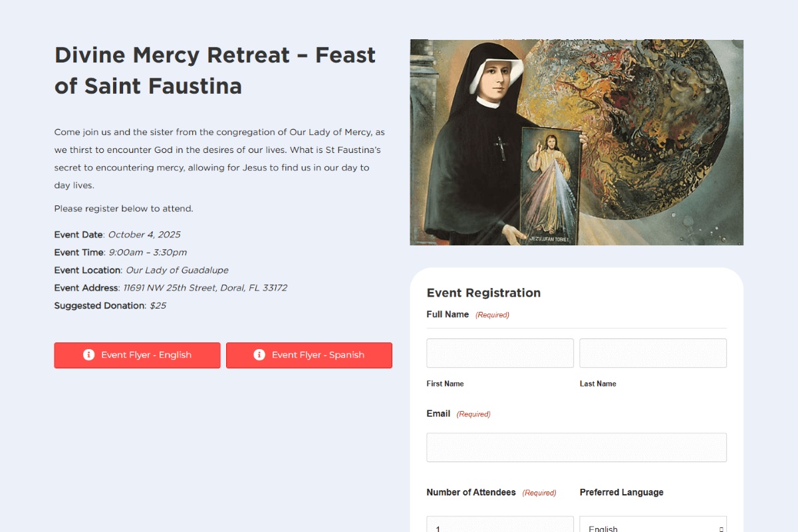Select the Number of Attendees field
Image resolution: width=798 pixels, height=532 pixels.
[x=500, y=525]
